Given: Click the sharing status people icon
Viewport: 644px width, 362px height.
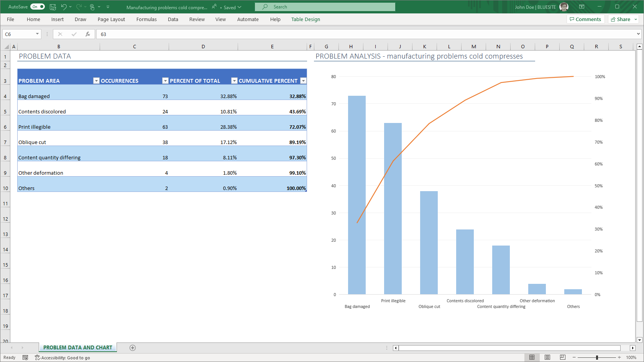Looking at the screenshot, I should tap(214, 7).
